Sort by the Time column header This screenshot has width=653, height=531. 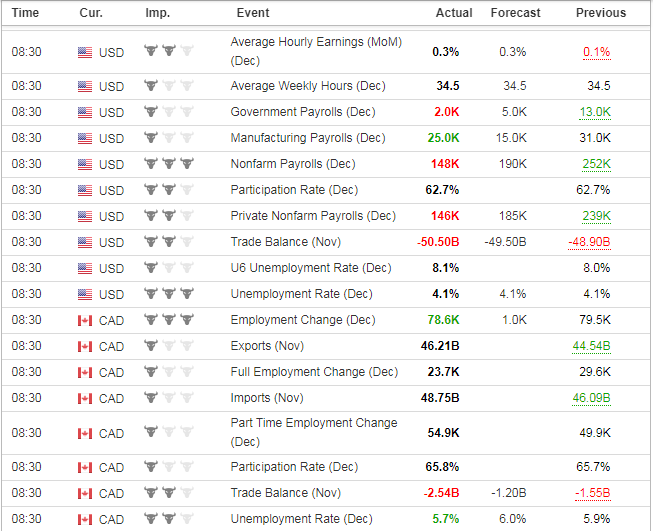pyautogui.click(x=25, y=13)
